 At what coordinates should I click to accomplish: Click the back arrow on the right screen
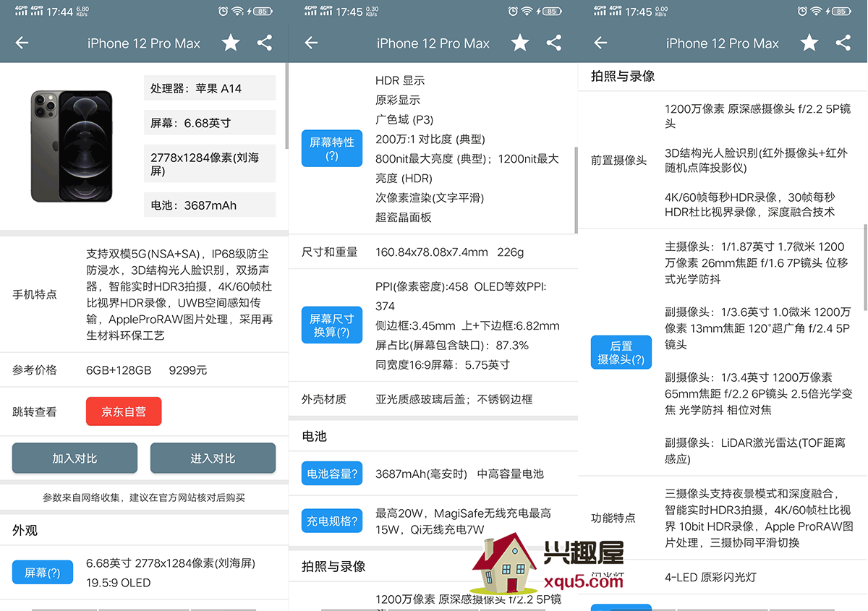click(601, 43)
